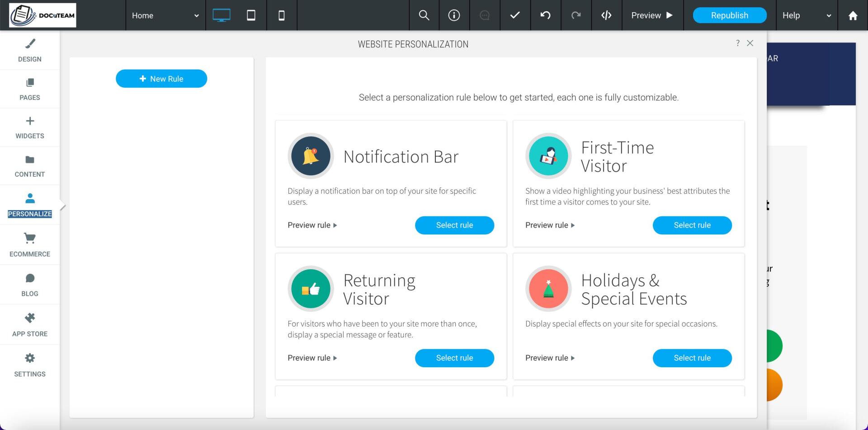Select the Blog icon in the sidebar

click(x=29, y=284)
